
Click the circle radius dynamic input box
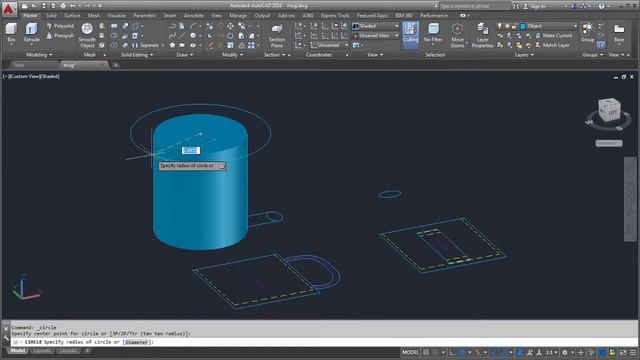[x=191, y=150]
